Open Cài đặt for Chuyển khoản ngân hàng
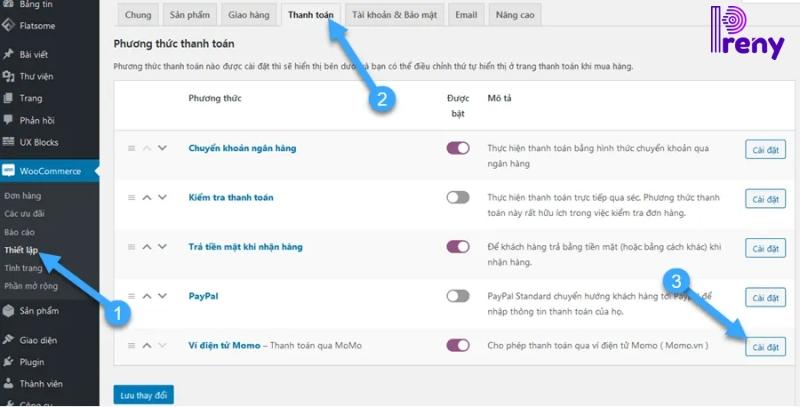Viewport: 800px width, 407px height. (x=765, y=149)
